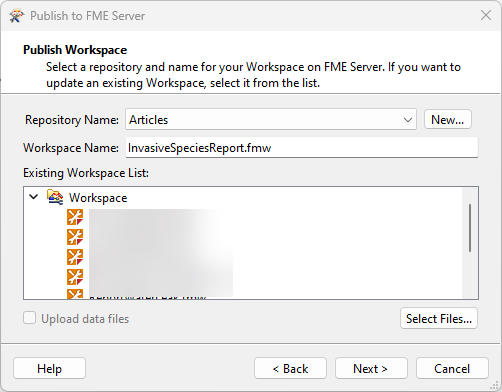Toggle the Upload data files checkbox
Image resolution: width=502 pixels, height=392 pixels.
pyautogui.click(x=30, y=318)
